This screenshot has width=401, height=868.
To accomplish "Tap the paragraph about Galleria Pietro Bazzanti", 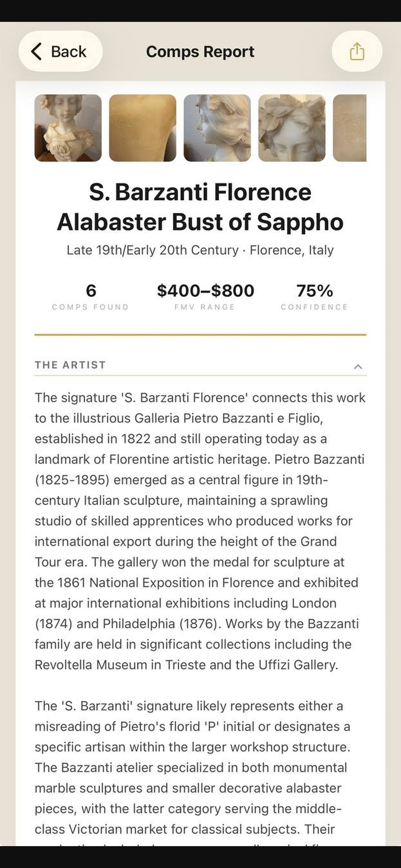I will (200, 531).
